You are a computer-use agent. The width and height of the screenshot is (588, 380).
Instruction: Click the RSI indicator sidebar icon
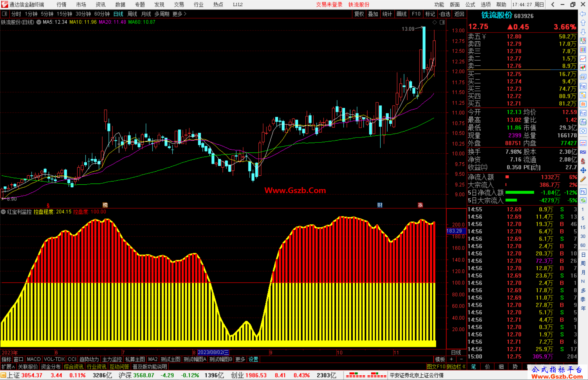click(x=583, y=152)
